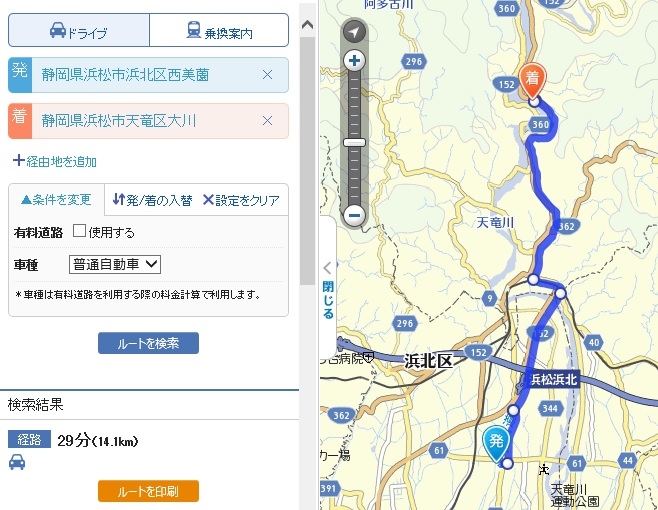The image size is (658, 510).
Task: Click the blue 発 departure map pin
Action: (x=496, y=444)
